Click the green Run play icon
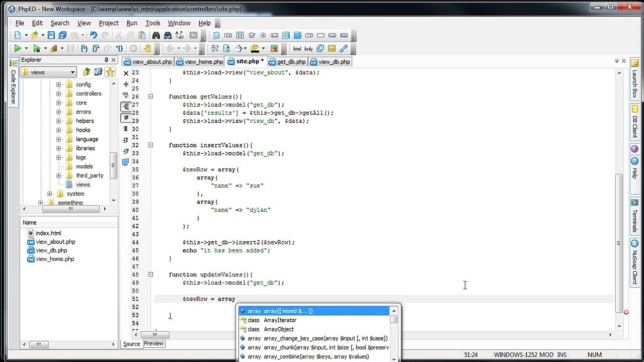This screenshot has width=644, height=362. (18, 48)
